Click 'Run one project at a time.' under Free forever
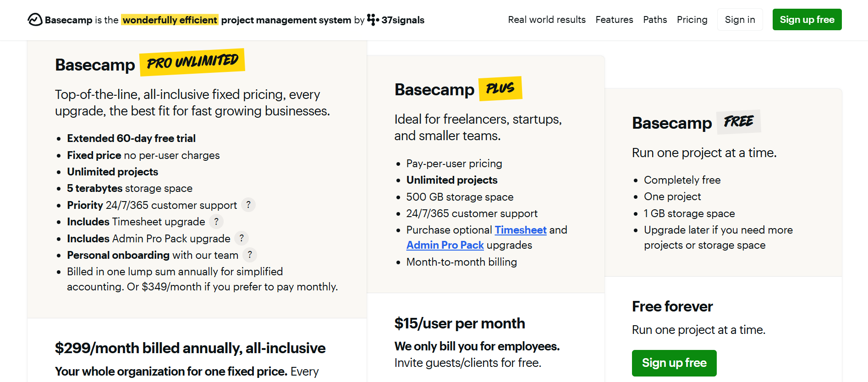 point(698,330)
